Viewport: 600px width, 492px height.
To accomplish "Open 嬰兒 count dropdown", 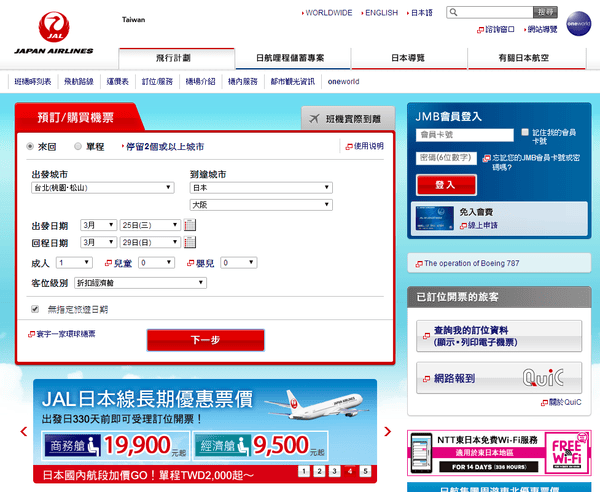I will pos(239,262).
